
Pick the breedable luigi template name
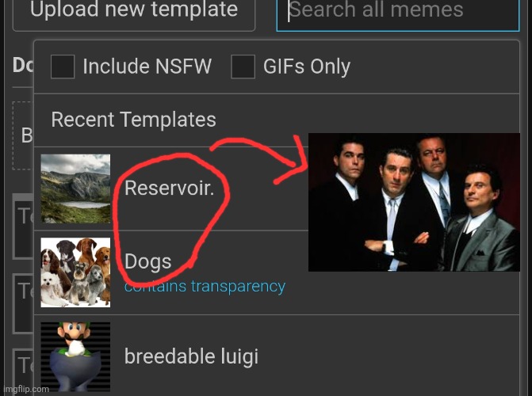coord(191,356)
